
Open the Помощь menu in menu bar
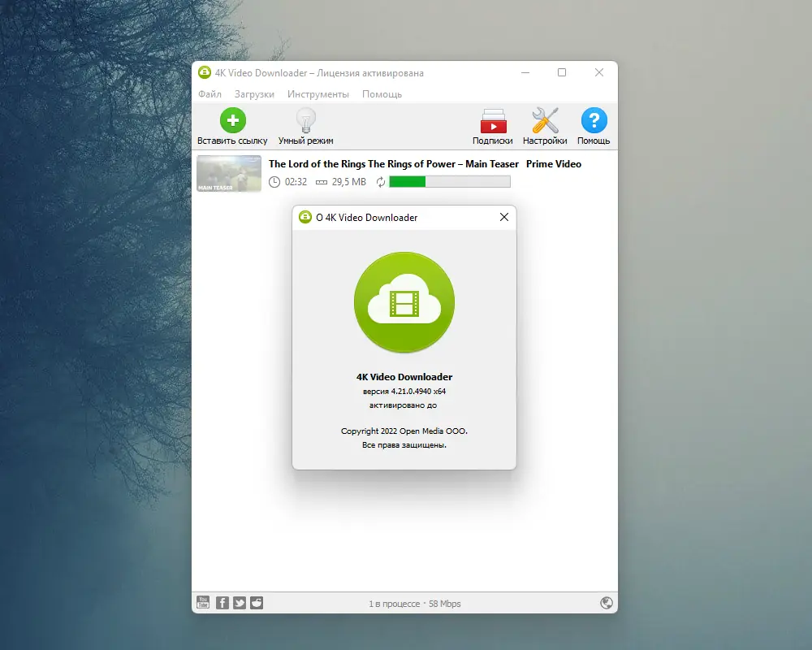coord(382,94)
